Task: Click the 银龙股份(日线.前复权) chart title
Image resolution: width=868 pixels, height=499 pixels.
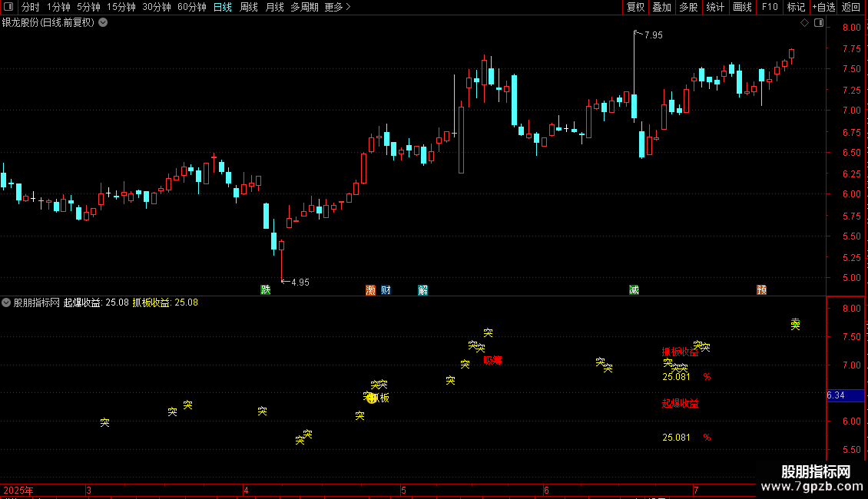Action: point(48,23)
